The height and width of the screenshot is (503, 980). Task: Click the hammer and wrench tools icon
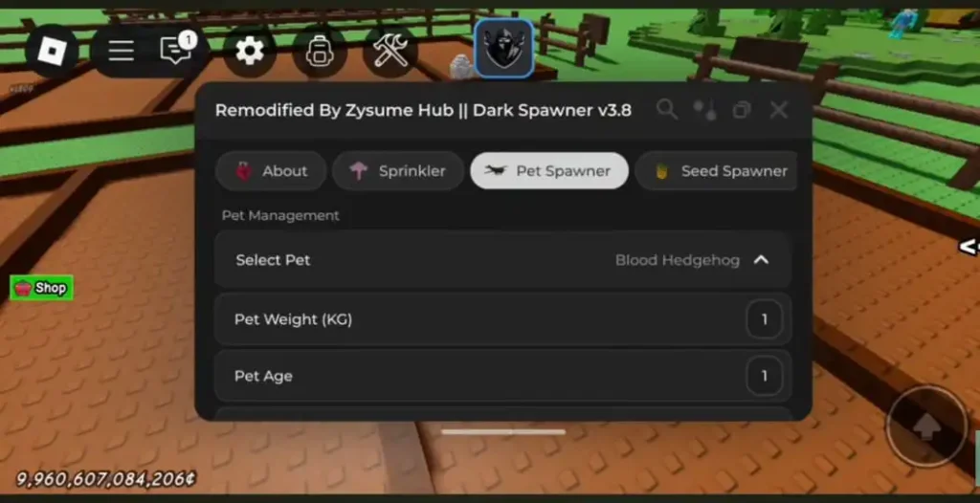pos(390,51)
